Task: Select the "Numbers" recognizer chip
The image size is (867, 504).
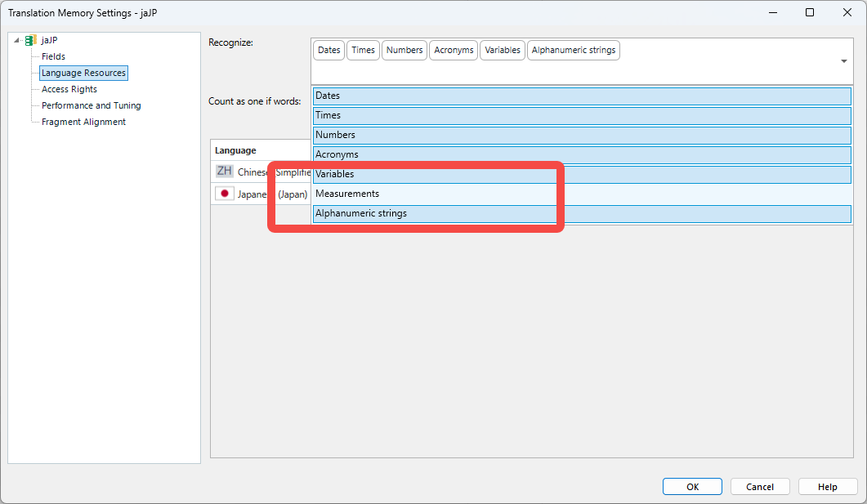Action: coord(404,50)
